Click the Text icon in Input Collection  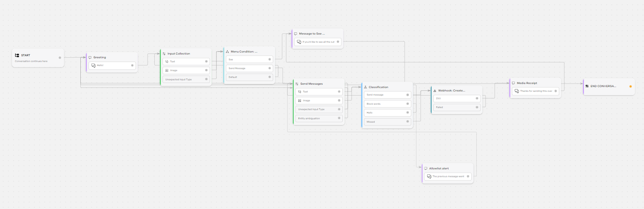[167, 62]
